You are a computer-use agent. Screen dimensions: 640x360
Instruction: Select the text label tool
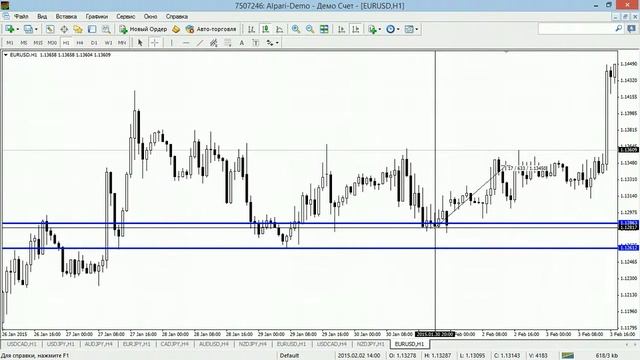256,42
